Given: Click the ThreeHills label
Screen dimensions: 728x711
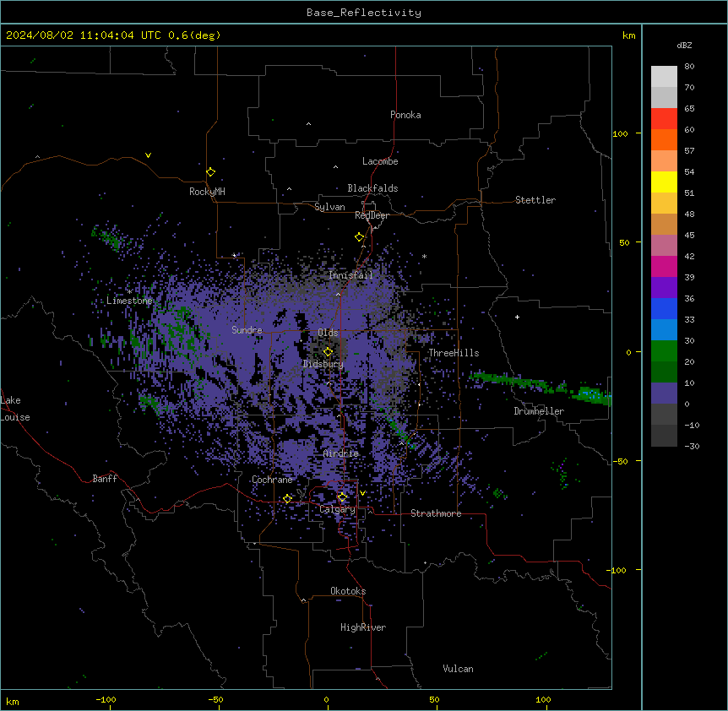Looking at the screenshot, I should pyautogui.click(x=454, y=353).
